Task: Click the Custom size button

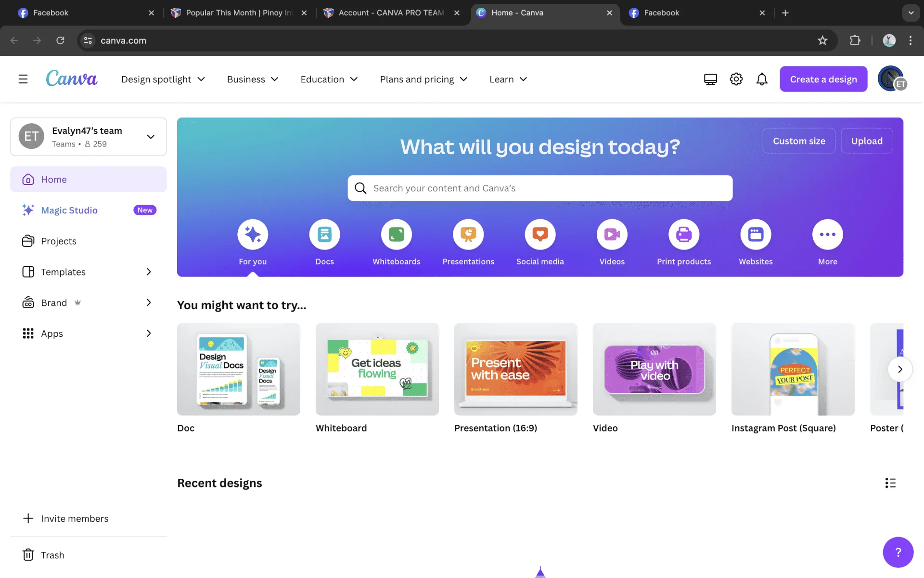Action: pyautogui.click(x=799, y=141)
